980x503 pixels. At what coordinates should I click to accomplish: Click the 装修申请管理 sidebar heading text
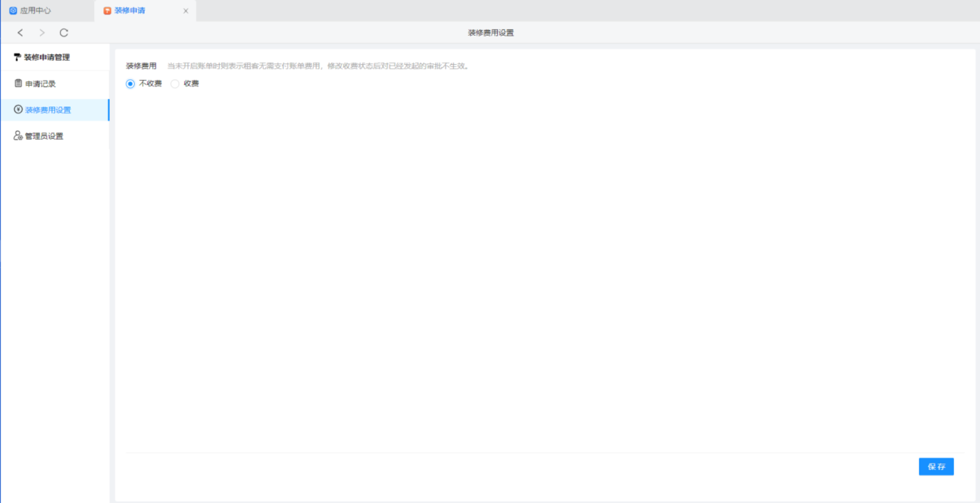pos(47,58)
